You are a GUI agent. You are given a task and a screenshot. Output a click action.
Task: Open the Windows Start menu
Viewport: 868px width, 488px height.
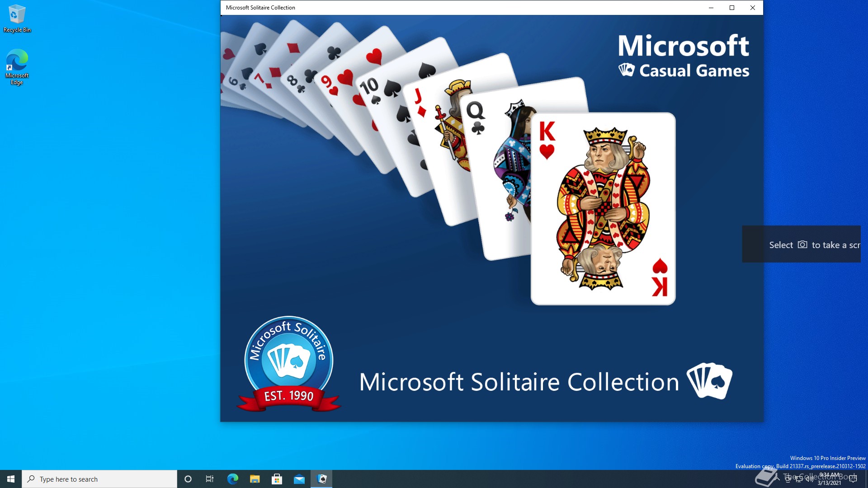point(11,479)
